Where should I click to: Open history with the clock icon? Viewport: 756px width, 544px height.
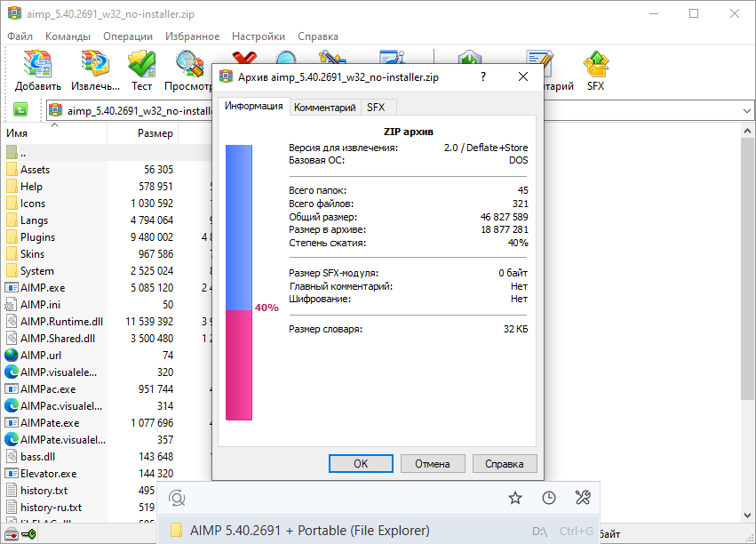(549, 498)
